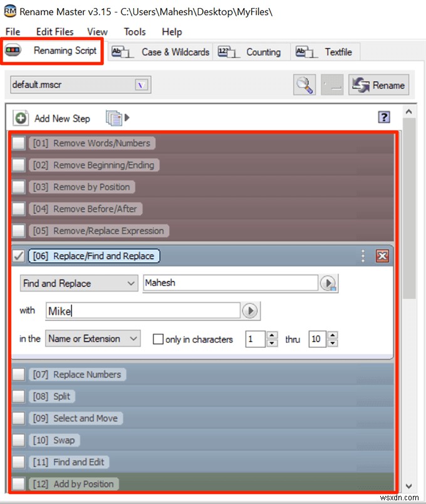
Task: Open the Edit Files menu
Action: [55, 32]
